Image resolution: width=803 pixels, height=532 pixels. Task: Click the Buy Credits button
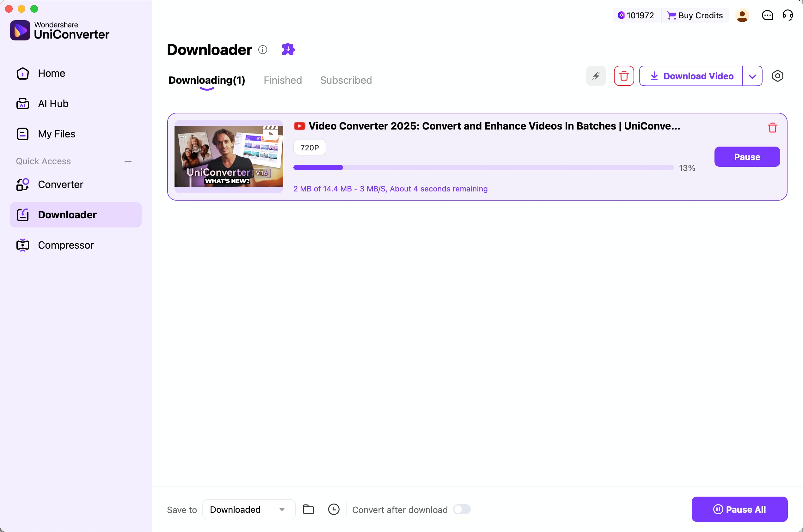tap(695, 15)
